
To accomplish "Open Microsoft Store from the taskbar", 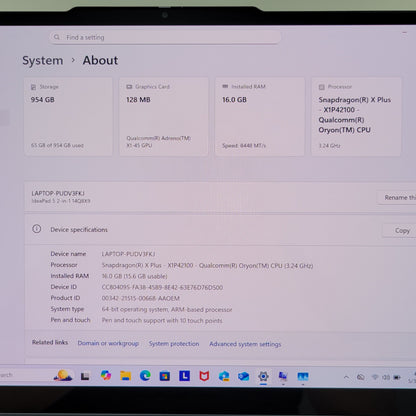I will click(165, 376).
